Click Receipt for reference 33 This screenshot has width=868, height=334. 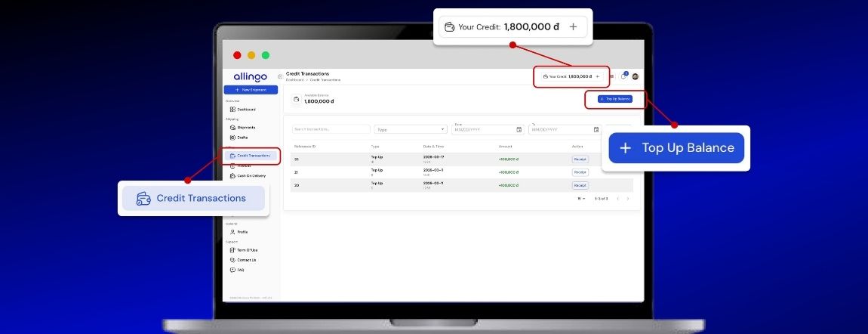tap(580, 159)
